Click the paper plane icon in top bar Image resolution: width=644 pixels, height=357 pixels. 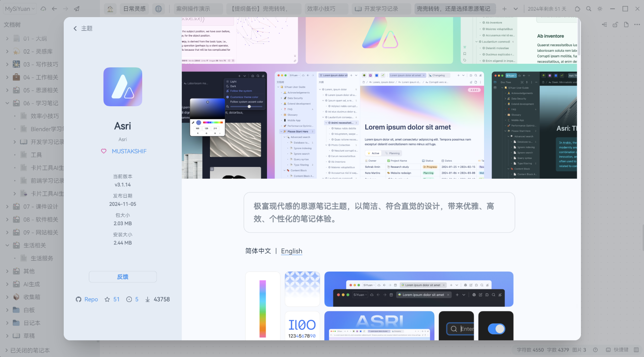click(x=77, y=9)
